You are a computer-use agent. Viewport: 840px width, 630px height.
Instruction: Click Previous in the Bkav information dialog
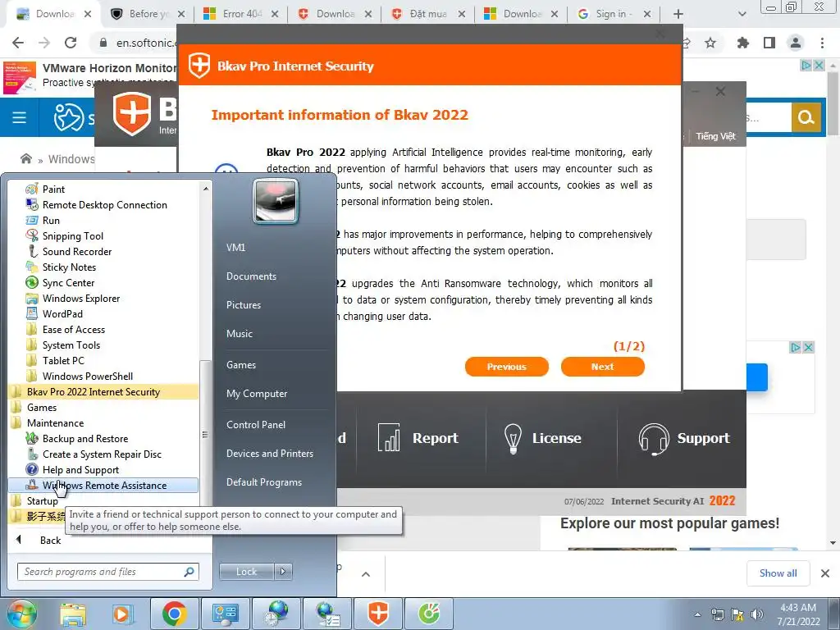[507, 367]
